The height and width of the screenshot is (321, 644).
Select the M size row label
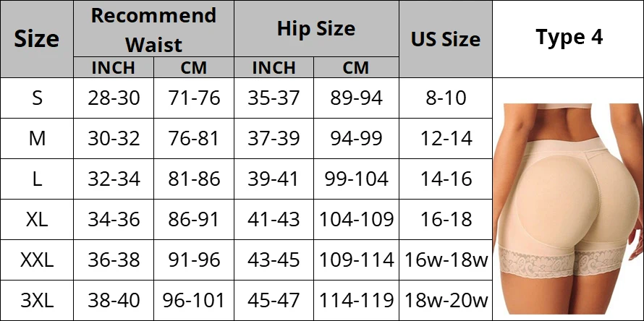(37, 139)
